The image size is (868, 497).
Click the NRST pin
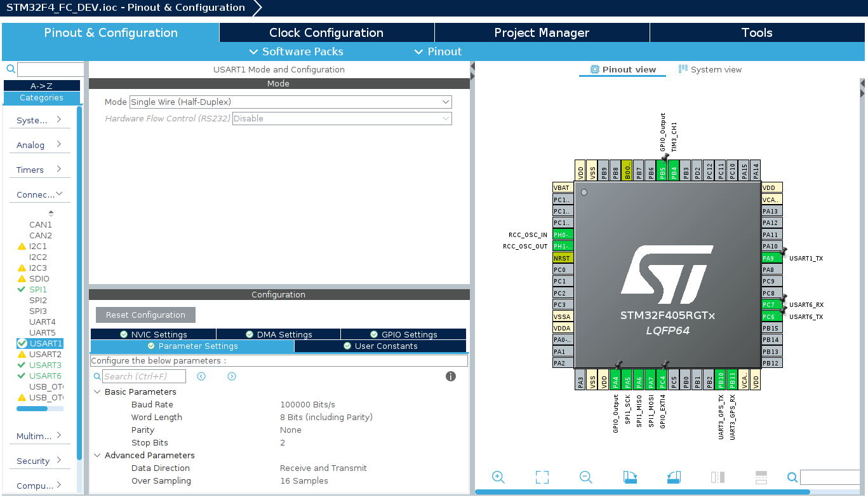(x=563, y=258)
